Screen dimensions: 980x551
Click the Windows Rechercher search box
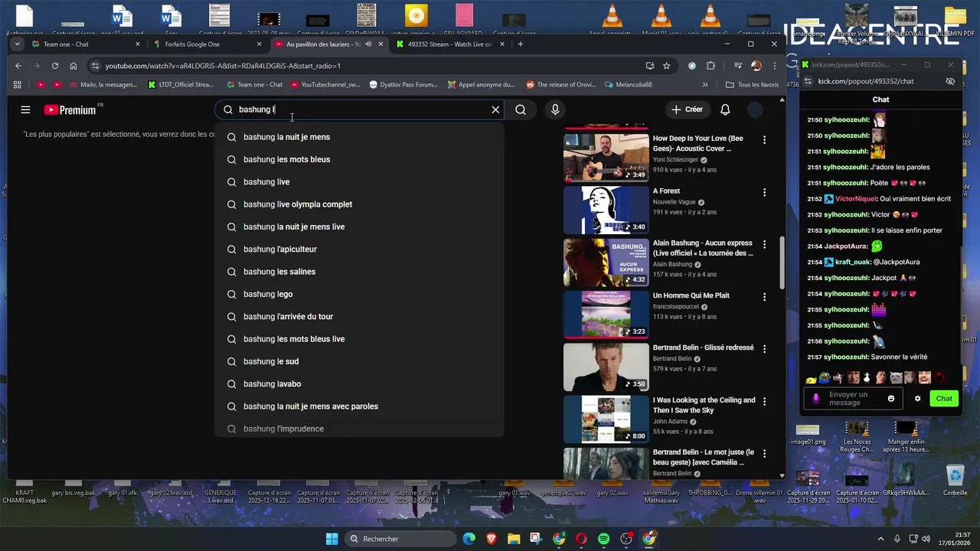(402, 539)
